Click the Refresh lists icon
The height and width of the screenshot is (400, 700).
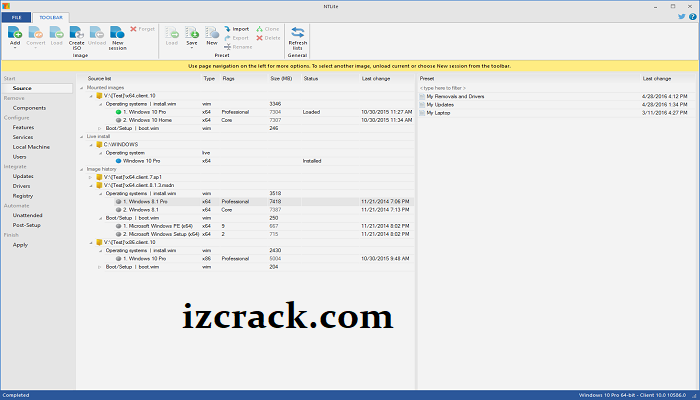pos(297,33)
